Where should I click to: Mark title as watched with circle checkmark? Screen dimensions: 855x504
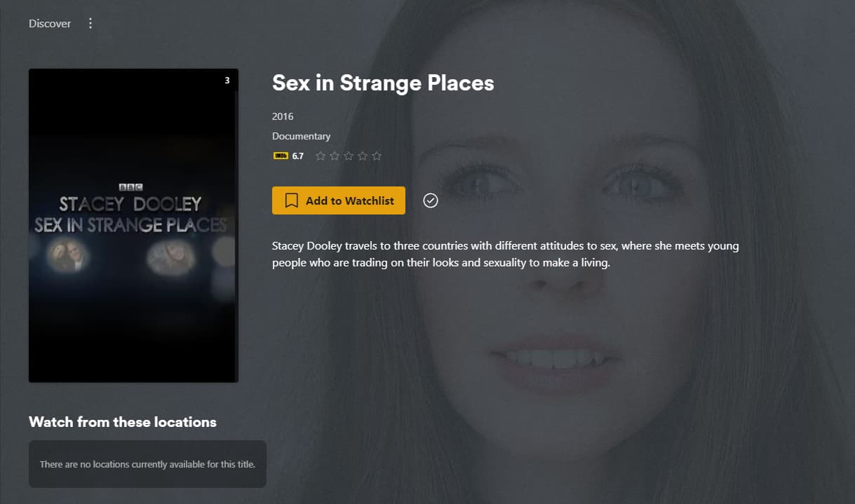[431, 201]
